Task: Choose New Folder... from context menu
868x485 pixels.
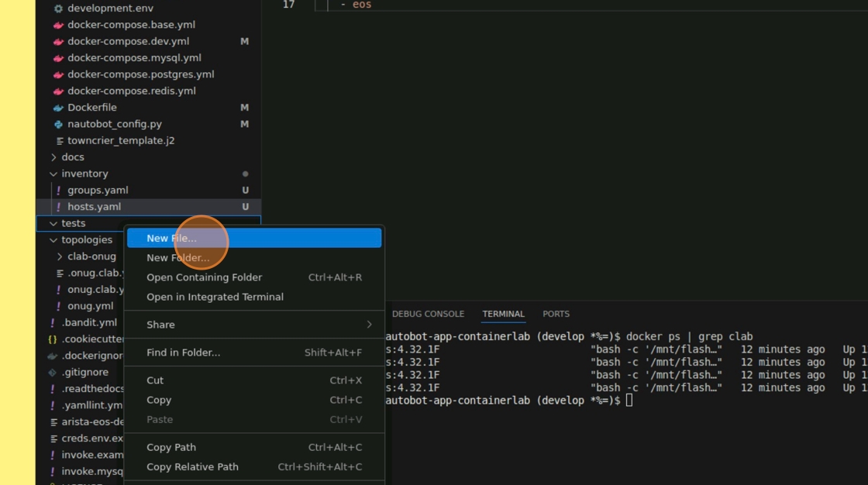Action: click(x=177, y=258)
